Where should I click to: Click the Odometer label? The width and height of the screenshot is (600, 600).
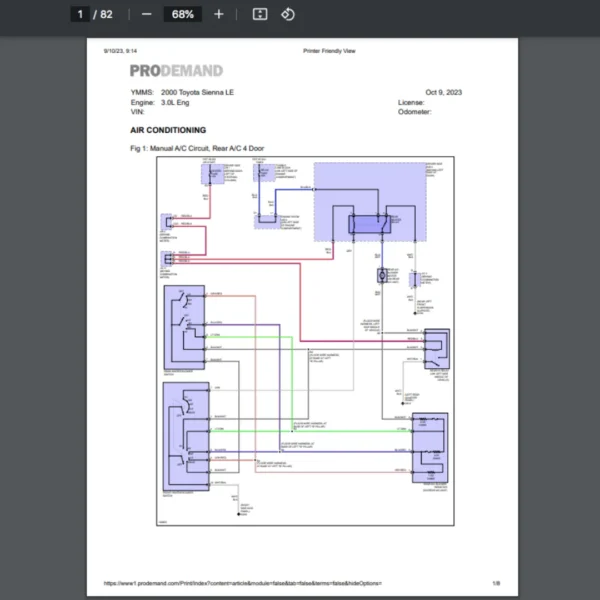click(415, 112)
